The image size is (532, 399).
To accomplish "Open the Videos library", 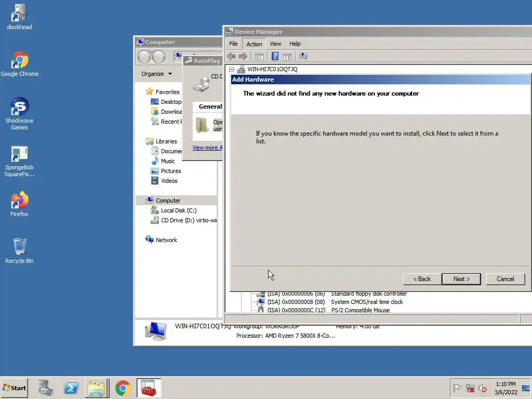I will coord(164,181).
